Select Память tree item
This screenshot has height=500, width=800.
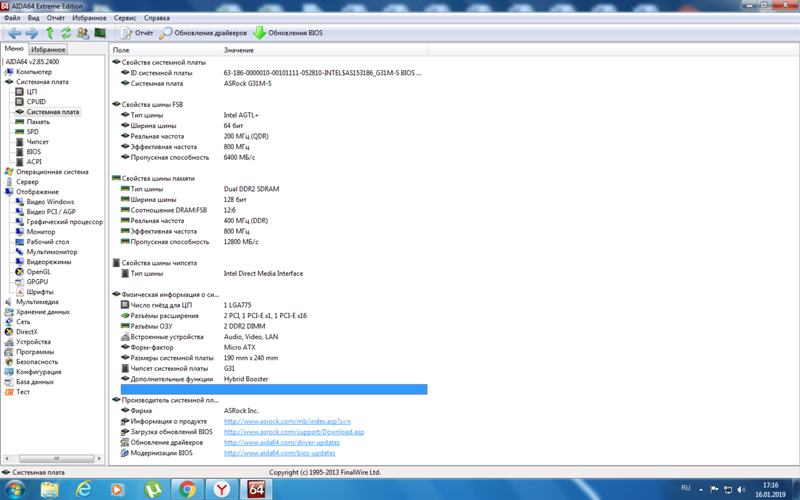pyautogui.click(x=38, y=122)
